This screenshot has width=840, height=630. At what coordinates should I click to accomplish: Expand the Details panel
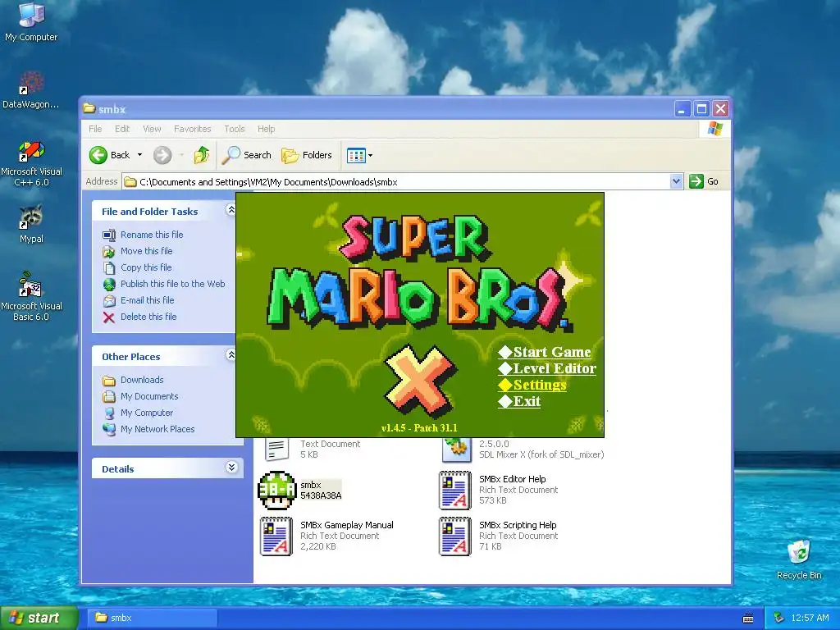pyautogui.click(x=231, y=467)
